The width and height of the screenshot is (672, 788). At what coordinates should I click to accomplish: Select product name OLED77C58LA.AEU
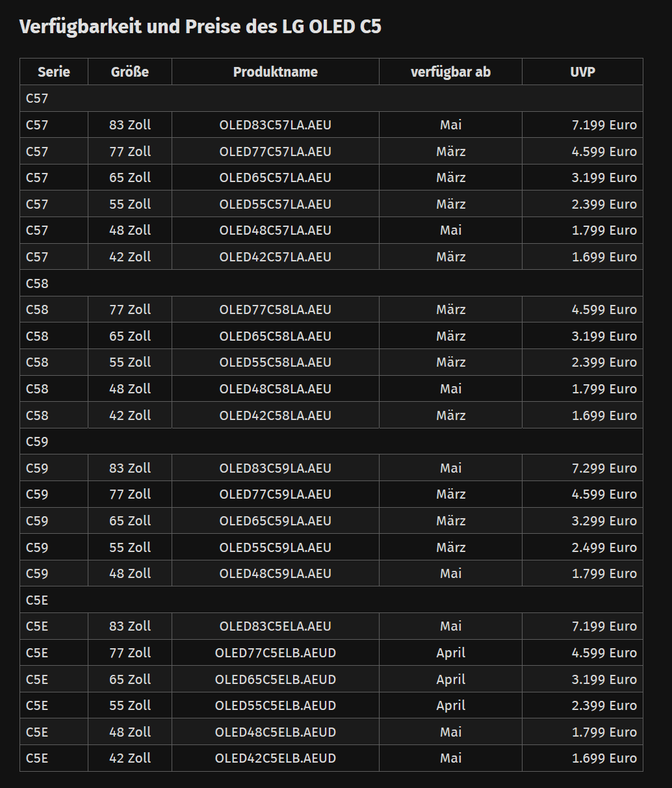click(276, 309)
